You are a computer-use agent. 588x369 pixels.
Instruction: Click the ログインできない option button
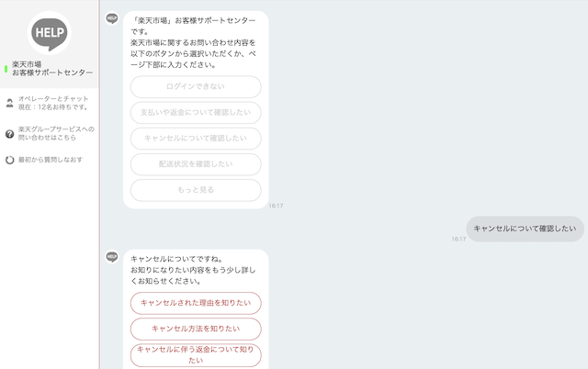(196, 87)
